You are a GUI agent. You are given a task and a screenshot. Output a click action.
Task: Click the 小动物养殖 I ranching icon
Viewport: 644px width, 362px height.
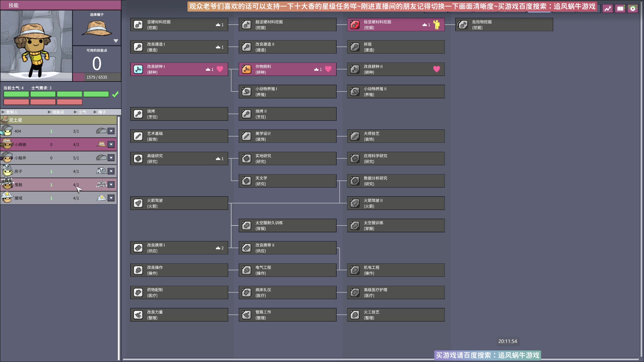point(247,92)
